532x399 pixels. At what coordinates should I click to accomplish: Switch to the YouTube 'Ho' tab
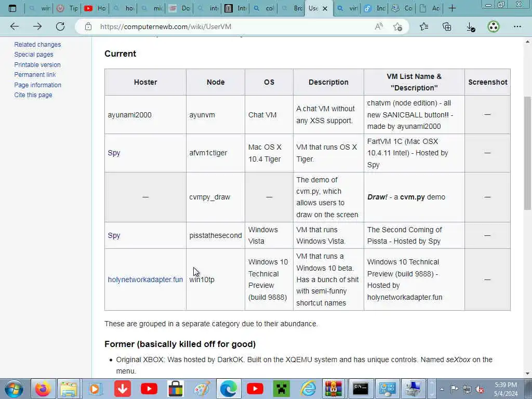pos(95,8)
